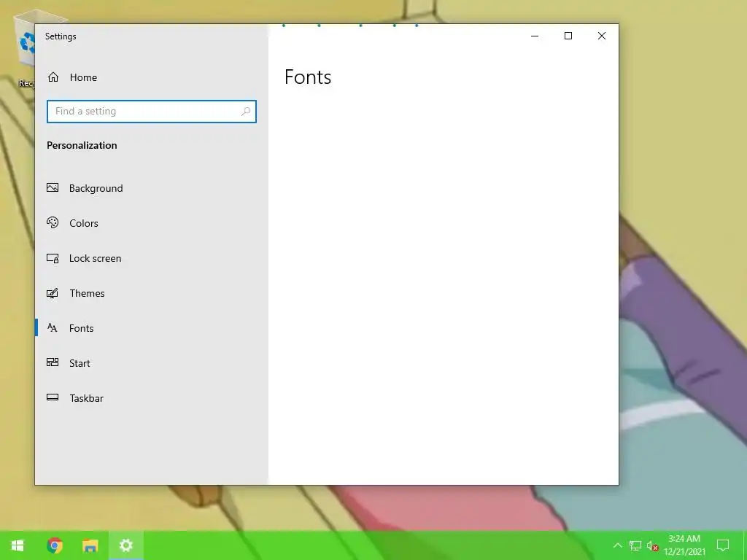
Task: Minimize the Settings window
Action: click(x=535, y=36)
